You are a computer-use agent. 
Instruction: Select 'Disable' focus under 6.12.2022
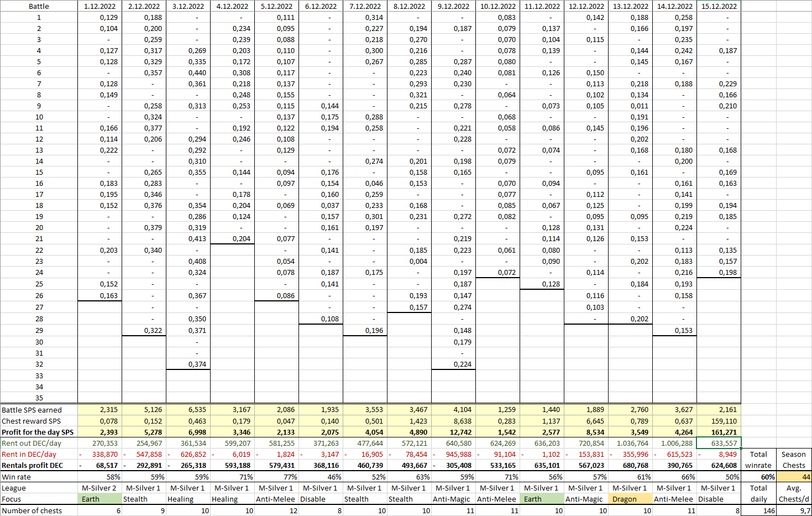click(321, 499)
